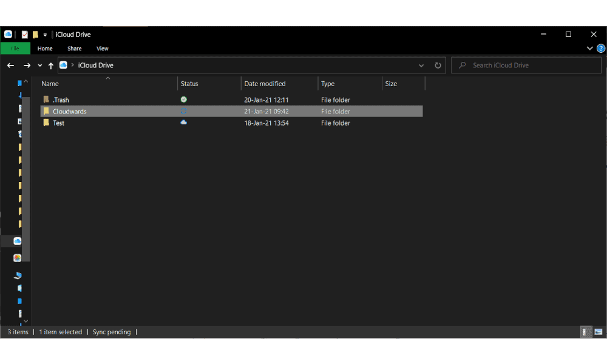The image size is (607, 364).
Task: Open the recent locations dropdown arrow
Action: [x=39, y=65]
